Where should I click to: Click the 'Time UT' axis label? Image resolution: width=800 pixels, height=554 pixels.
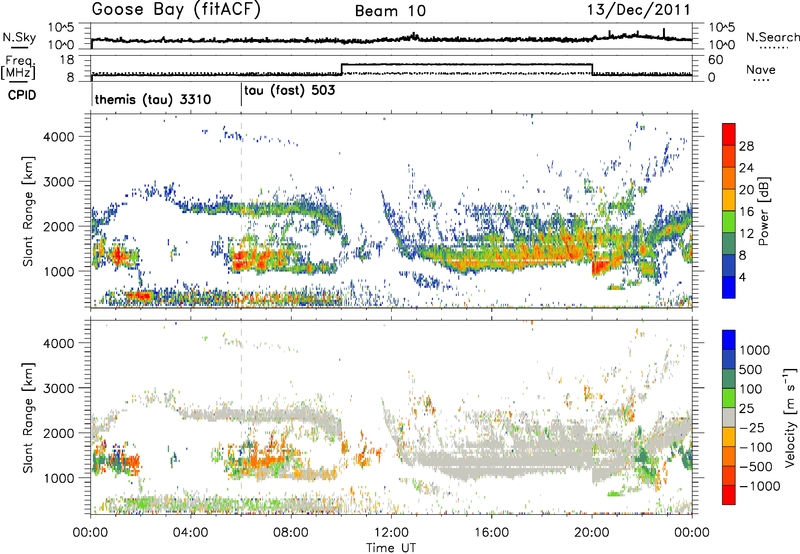[391, 548]
